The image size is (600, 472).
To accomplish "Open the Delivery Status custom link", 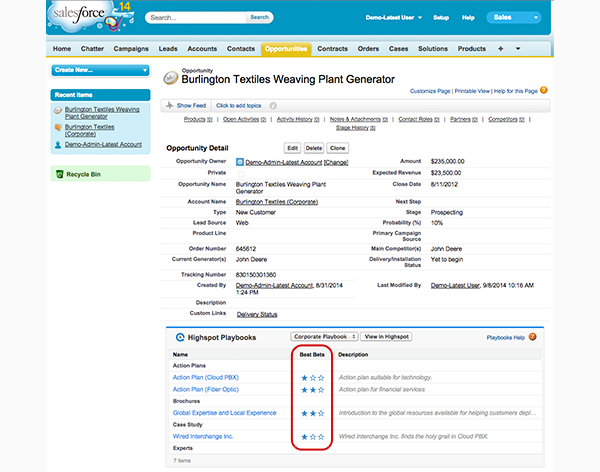I will (x=256, y=314).
